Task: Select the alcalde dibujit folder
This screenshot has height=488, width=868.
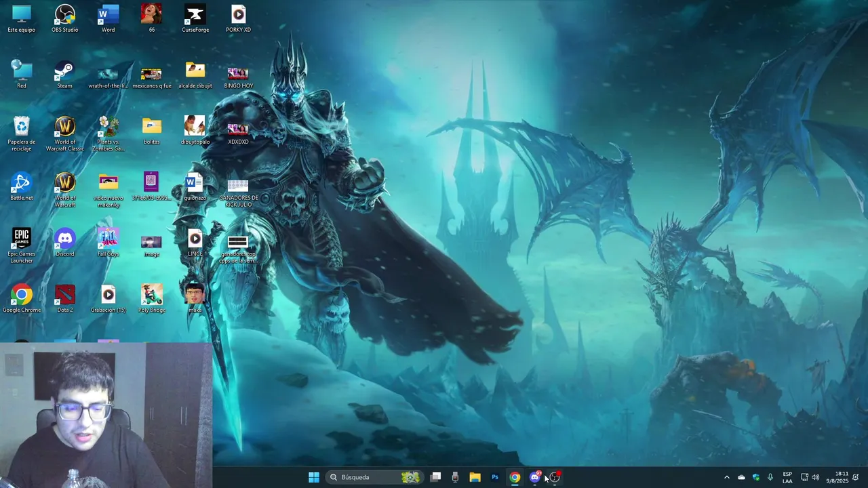Action: pos(195,75)
